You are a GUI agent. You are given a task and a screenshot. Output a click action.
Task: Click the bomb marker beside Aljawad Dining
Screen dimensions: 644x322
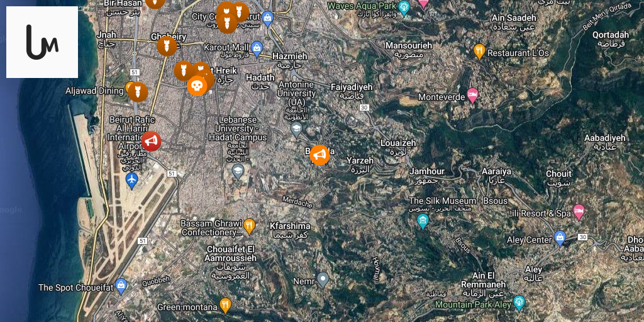coord(138,92)
